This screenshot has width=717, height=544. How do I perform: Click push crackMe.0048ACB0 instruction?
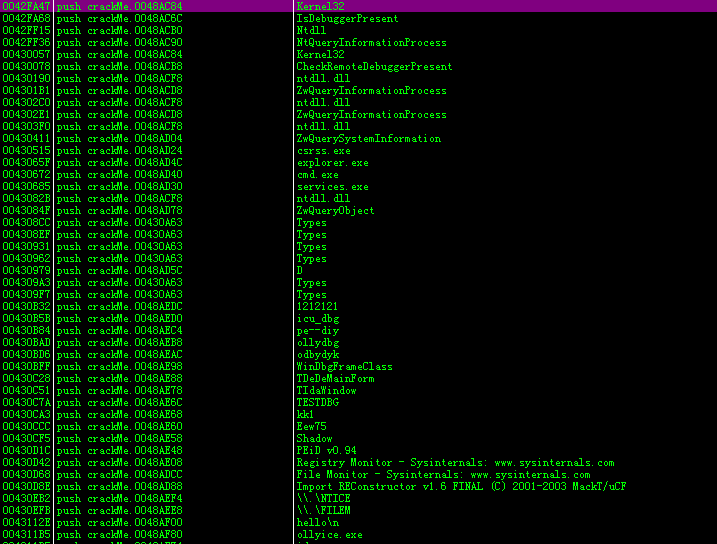tap(119, 31)
